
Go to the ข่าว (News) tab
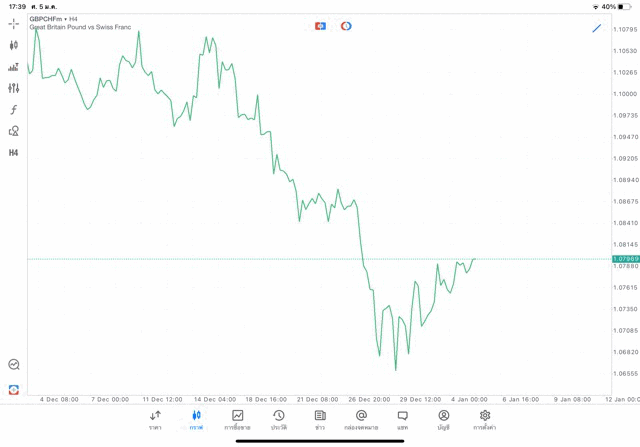(x=320, y=420)
